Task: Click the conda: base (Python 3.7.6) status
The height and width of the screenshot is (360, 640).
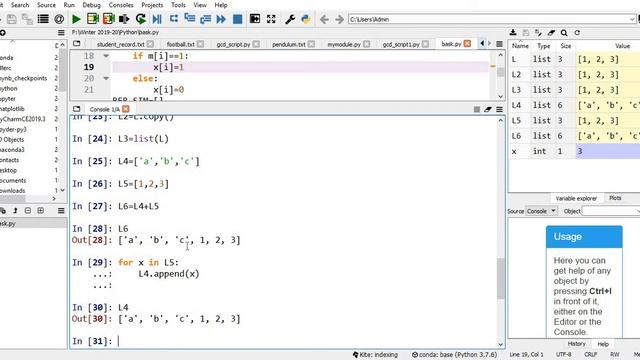Action: [454, 355]
